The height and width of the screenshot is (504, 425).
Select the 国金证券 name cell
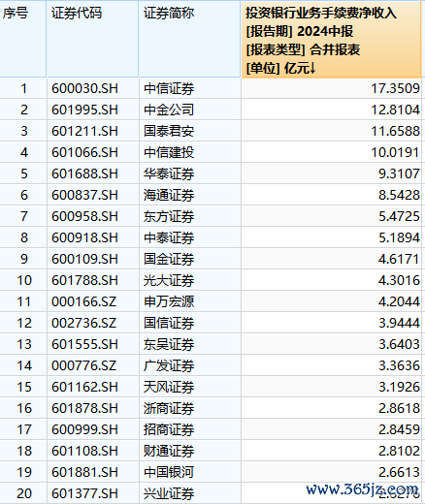189,259
